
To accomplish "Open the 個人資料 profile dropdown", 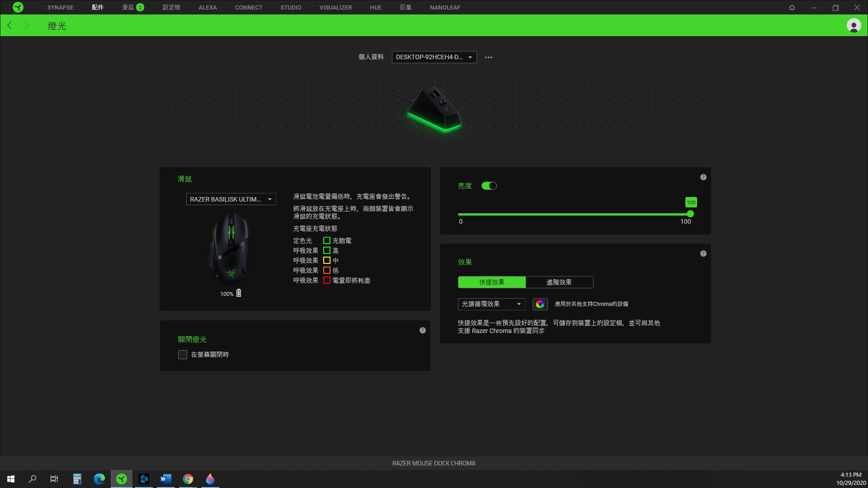I will [434, 57].
